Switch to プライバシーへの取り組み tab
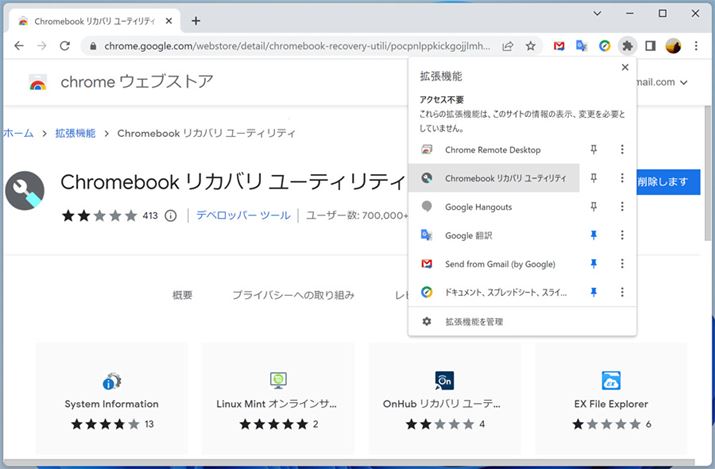715x469 pixels. (x=293, y=295)
